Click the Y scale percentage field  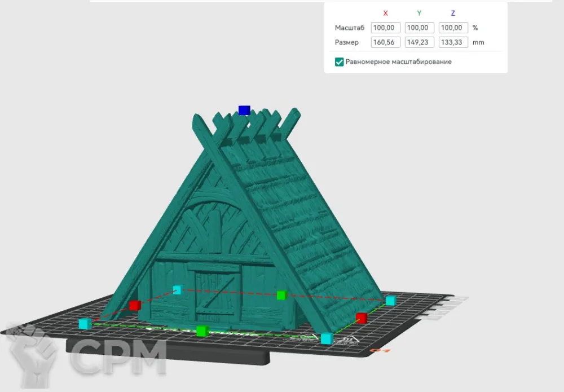(x=420, y=28)
